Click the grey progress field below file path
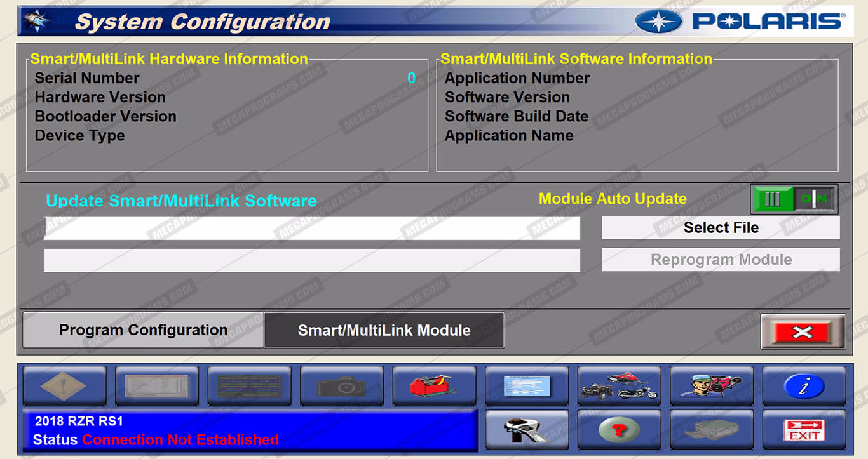The image size is (868, 459). tap(312, 260)
